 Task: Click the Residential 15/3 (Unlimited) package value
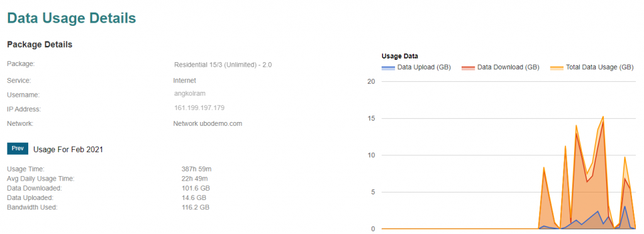pyautogui.click(x=223, y=65)
